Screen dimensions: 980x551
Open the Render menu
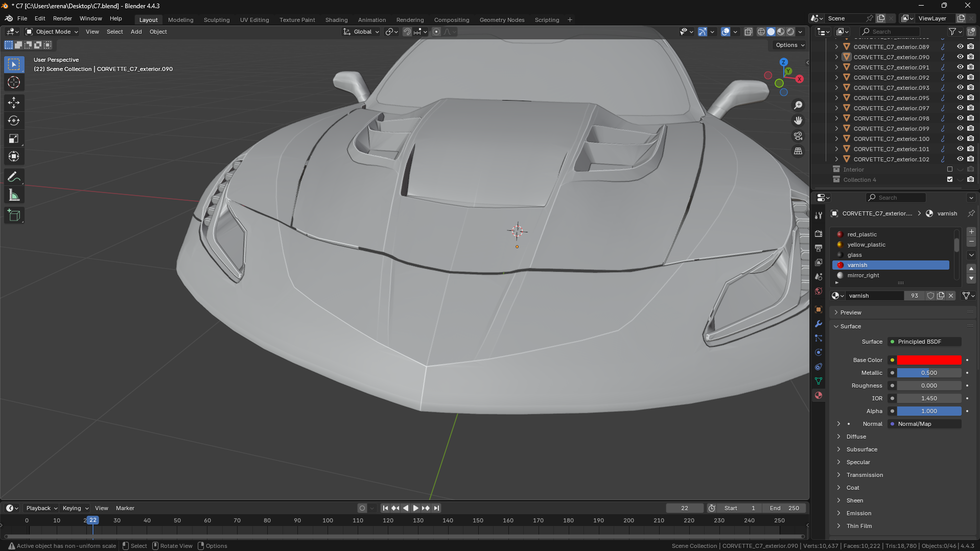62,18
